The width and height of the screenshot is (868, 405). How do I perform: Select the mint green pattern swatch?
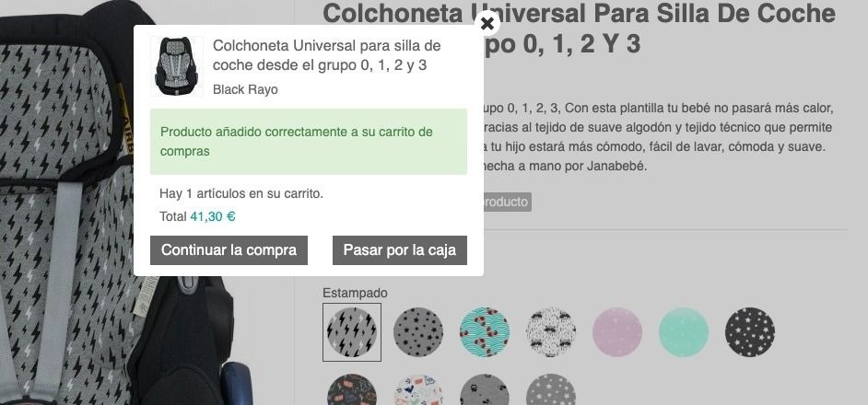click(x=684, y=332)
